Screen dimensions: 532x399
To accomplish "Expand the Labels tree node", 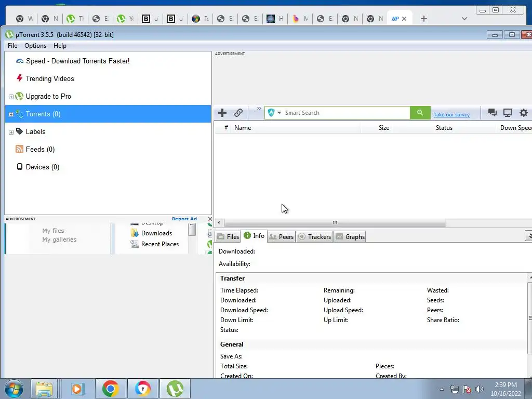I will [11, 132].
